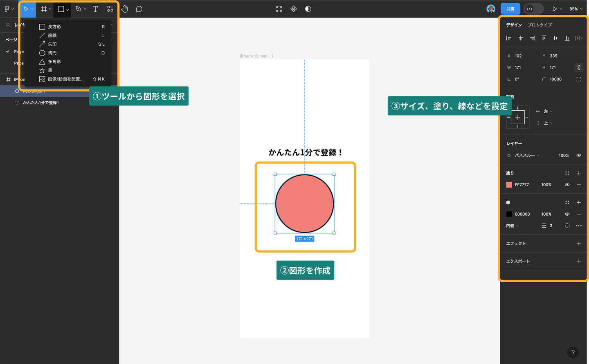This screenshot has width=589, height=364.
Task: Toggle stroke 000000 visibility eye
Action: (x=567, y=214)
